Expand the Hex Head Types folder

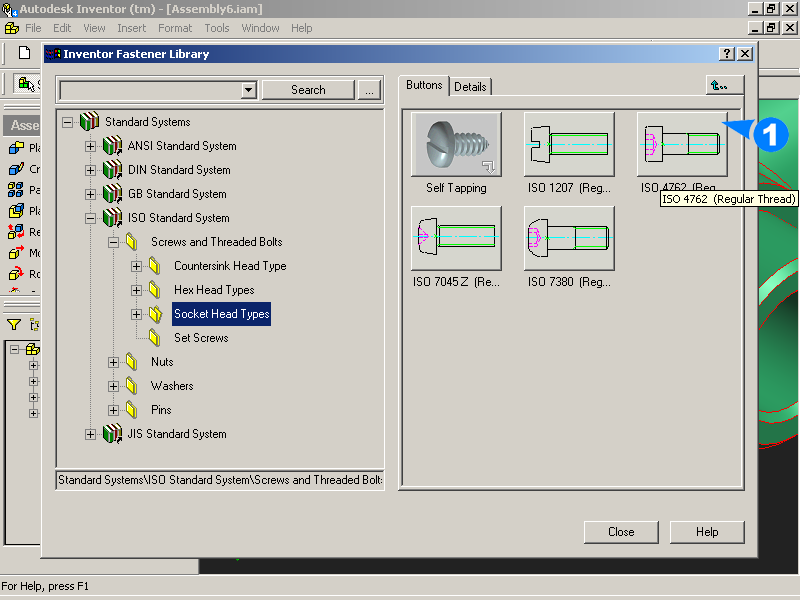point(136,290)
